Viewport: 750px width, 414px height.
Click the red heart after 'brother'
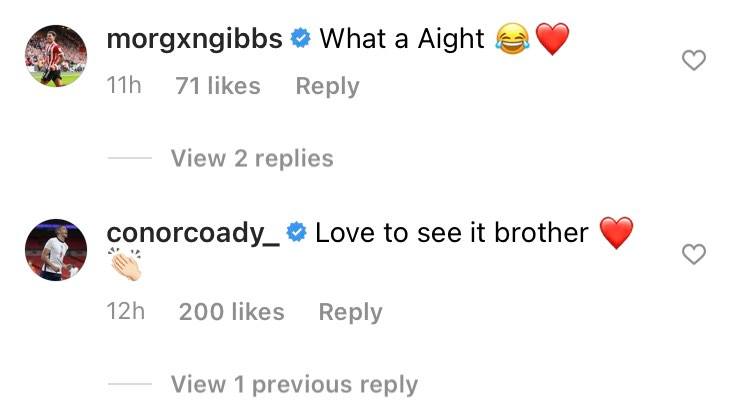click(x=617, y=233)
